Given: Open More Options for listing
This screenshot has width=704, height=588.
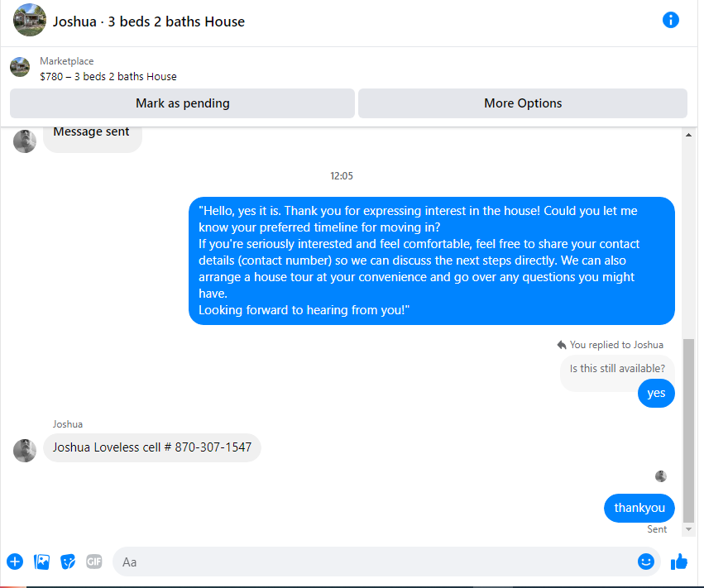Looking at the screenshot, I should click(523, 103).
